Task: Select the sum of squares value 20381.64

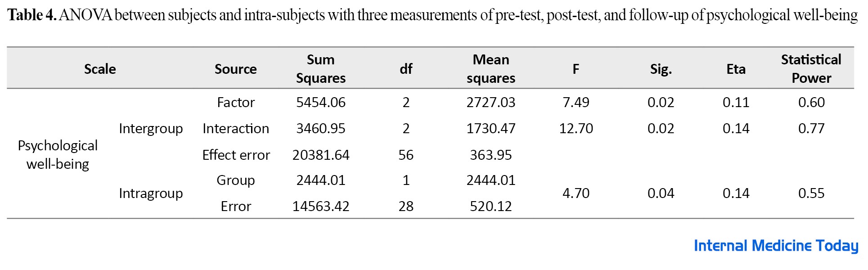Action: 320,155
